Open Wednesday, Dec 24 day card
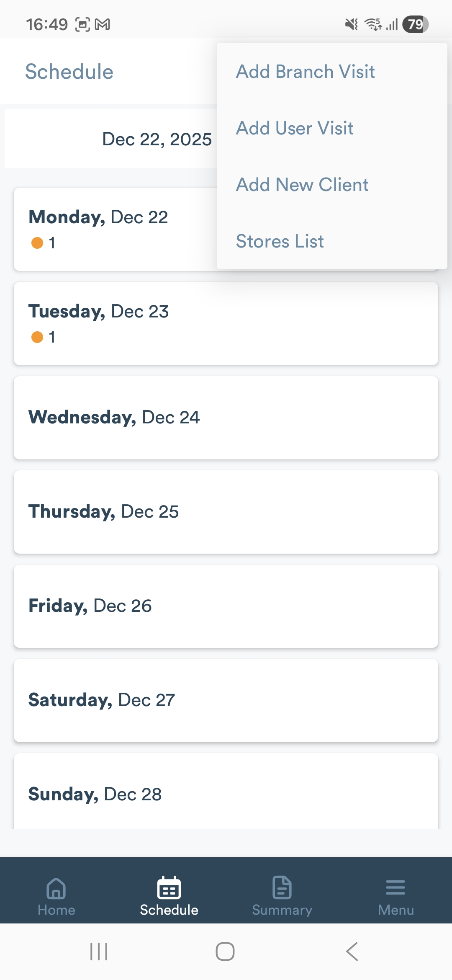 [x=226, y=418]
